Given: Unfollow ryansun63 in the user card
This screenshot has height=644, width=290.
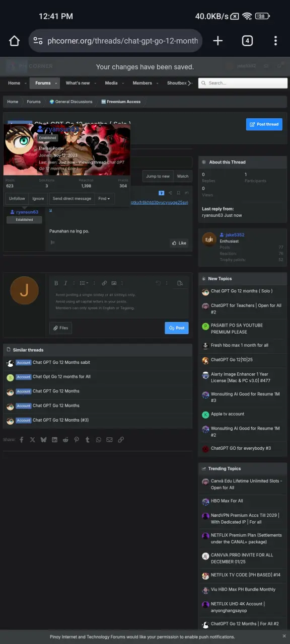Looking at the screenshot, I should (x=17, y=199).
